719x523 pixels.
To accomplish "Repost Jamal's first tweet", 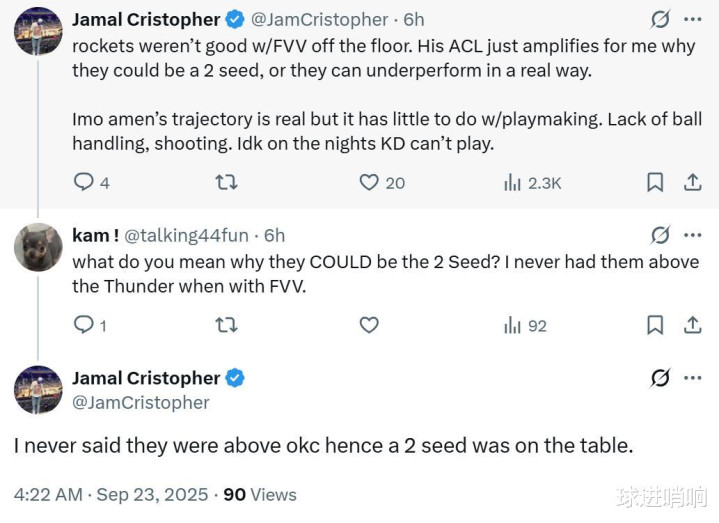I will click(227, 182).
